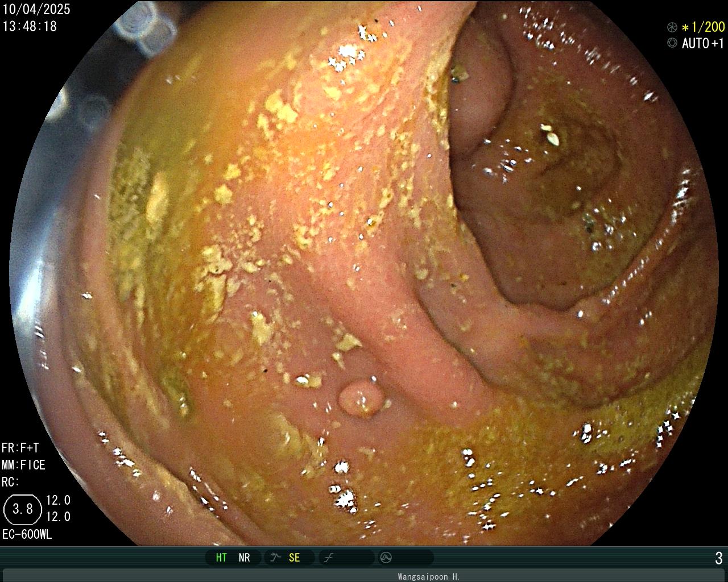Click the green HT indicator

click(x=221, y=558)
